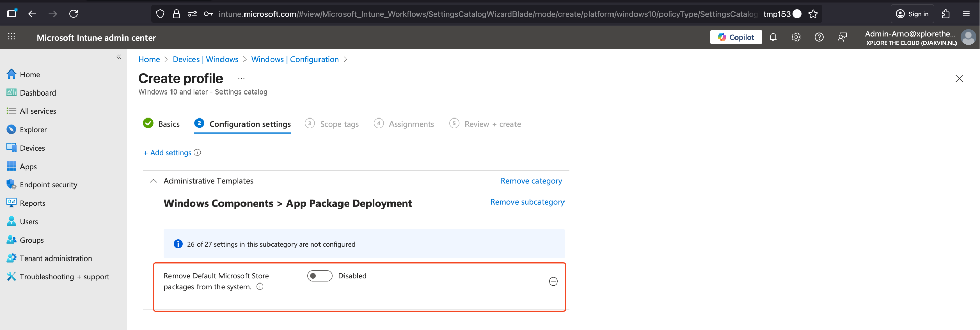
Task: Click the Microsoft Intune admin center title
Action: [x=96, y=37]
